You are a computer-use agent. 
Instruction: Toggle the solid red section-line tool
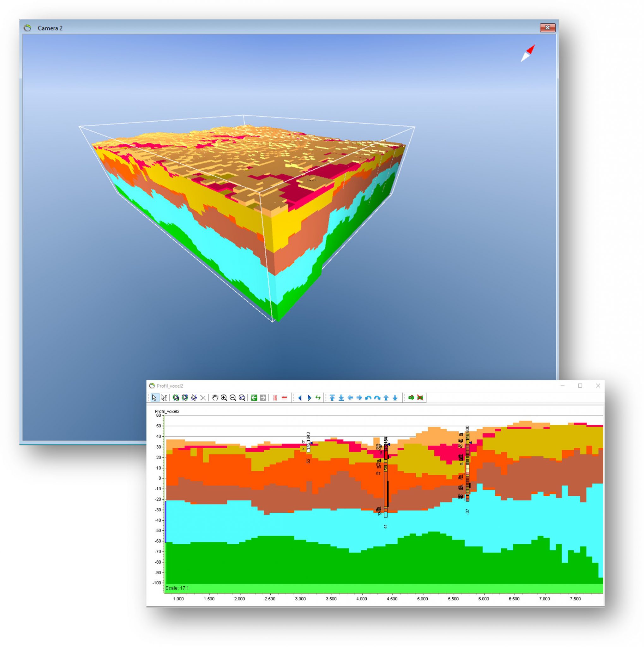(x=274, y=398)
